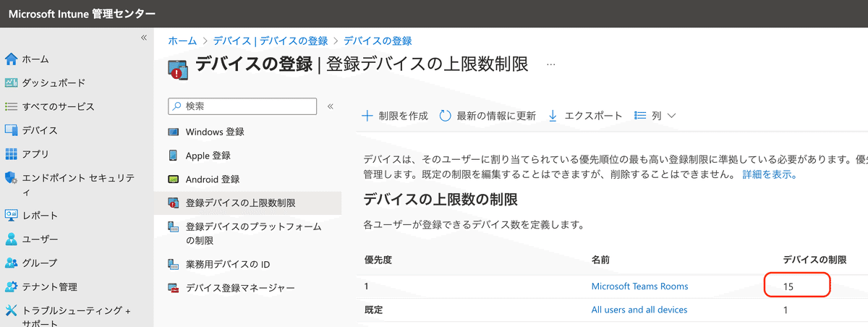
Task: Open the ellipsis more options beside the title
Action: point(551,64)
